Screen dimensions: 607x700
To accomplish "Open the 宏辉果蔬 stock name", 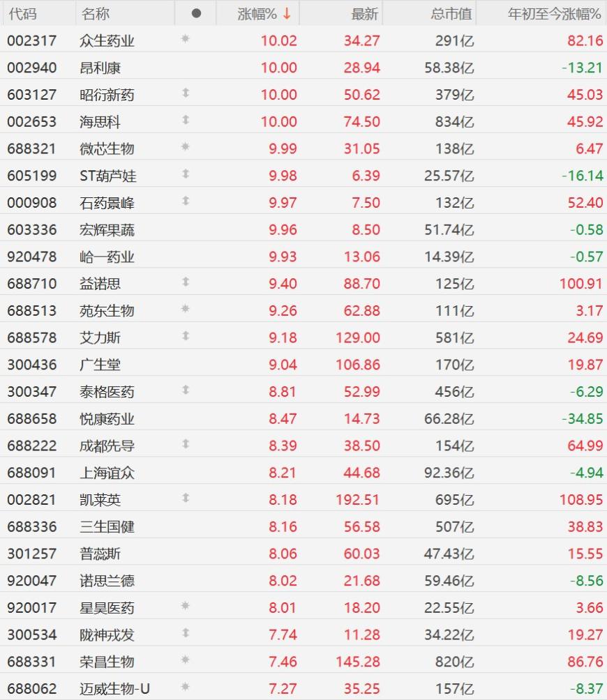I will (x=107, y=230).
